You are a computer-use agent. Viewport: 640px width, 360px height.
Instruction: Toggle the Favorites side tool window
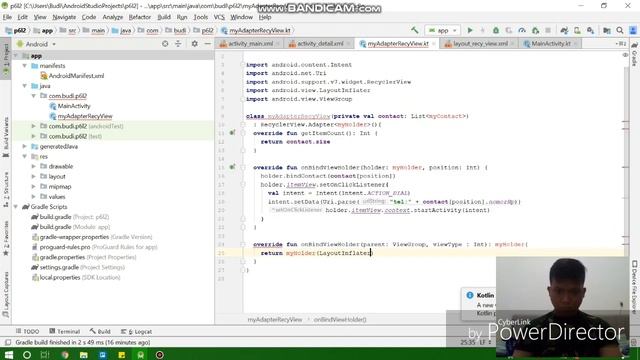(6, 238)
